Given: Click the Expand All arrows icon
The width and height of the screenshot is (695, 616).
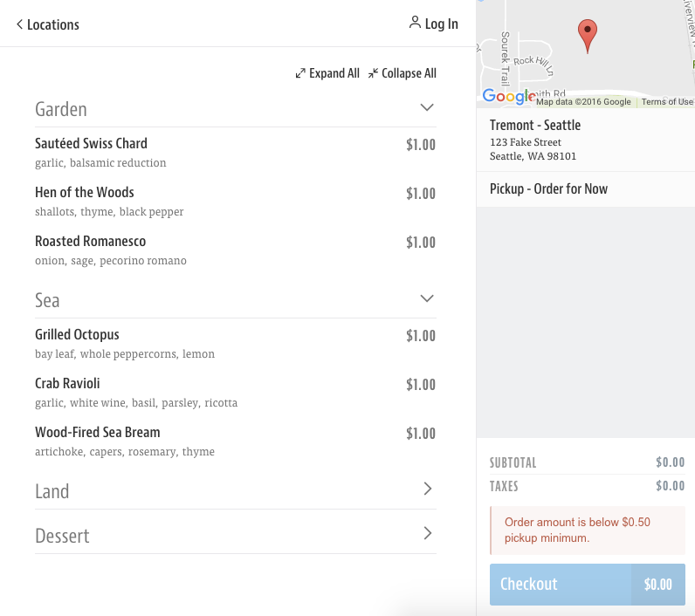Looking at the screenshot, I should [x=300, y=73].
